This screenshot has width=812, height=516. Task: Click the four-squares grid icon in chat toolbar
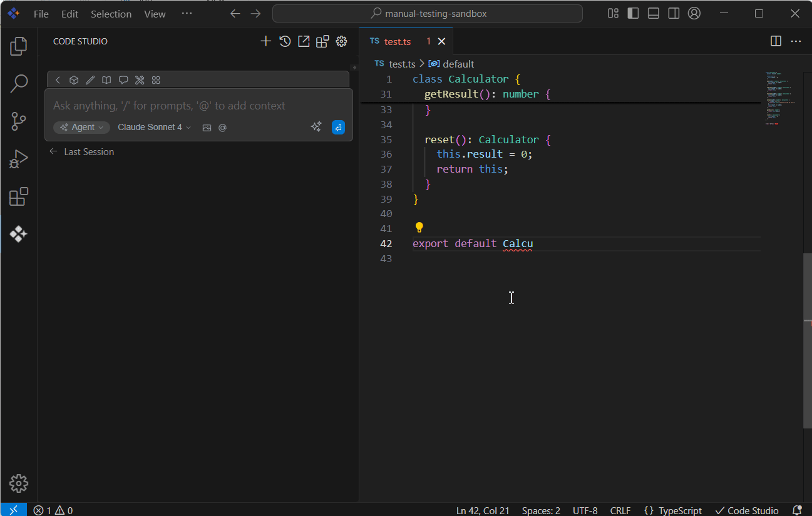click(157, 80)
